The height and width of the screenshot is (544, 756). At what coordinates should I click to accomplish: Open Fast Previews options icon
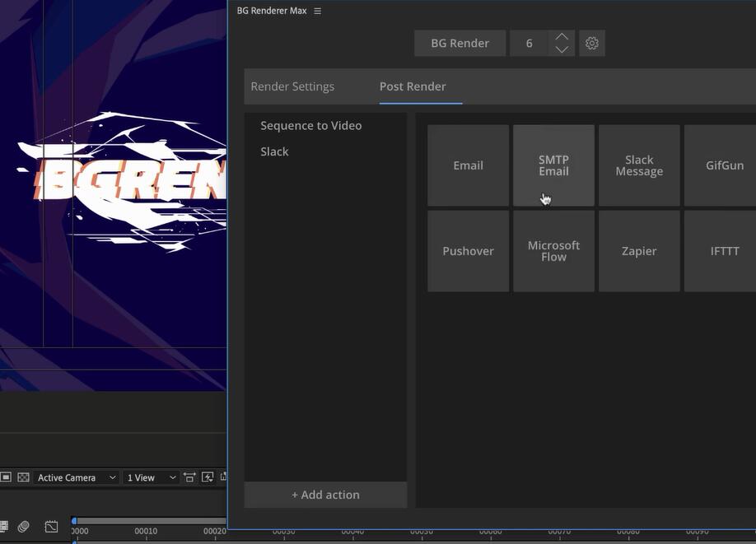208,477
